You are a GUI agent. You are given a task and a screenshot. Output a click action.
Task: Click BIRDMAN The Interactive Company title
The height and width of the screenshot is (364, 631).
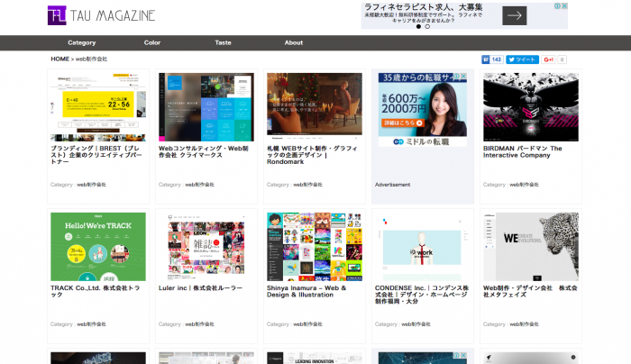tap(522, 151)
